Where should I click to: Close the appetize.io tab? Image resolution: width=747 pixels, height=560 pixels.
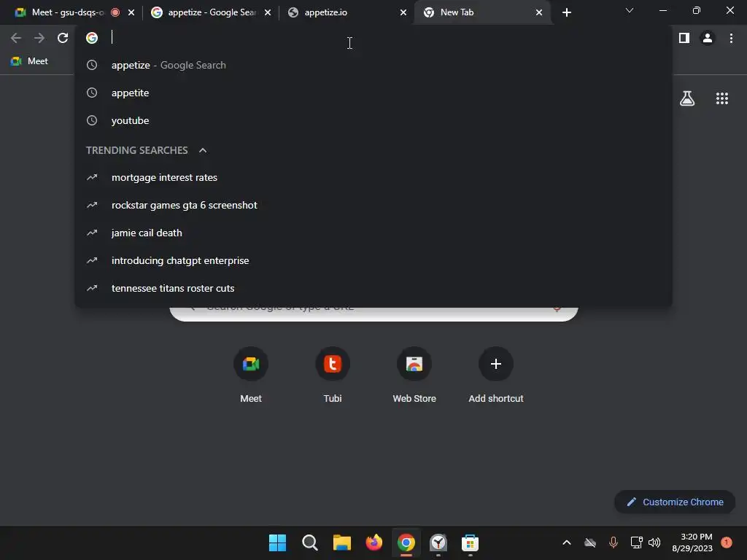click(403, 12)
